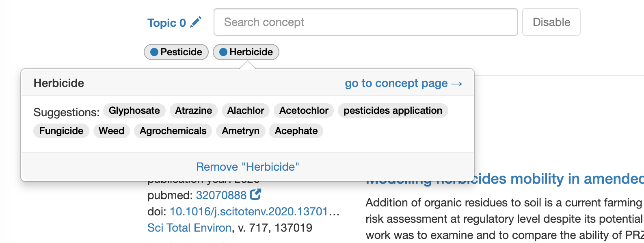
Task: Click the blue dot on Herbicide tag
Action: 223,52
